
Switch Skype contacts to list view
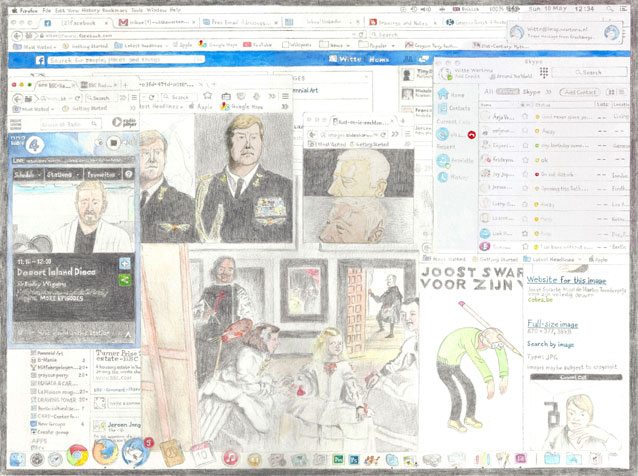point(621,92)
